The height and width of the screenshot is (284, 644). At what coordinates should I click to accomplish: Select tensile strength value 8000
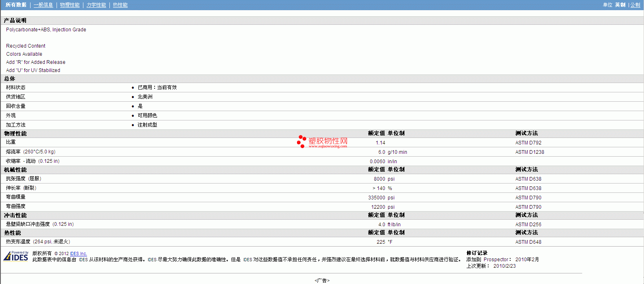[x=380, y=179]
